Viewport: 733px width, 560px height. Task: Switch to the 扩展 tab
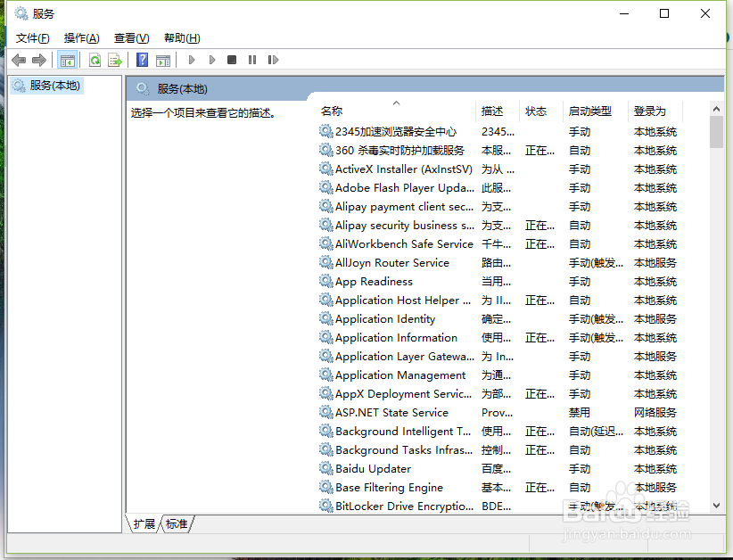point(144,524)
